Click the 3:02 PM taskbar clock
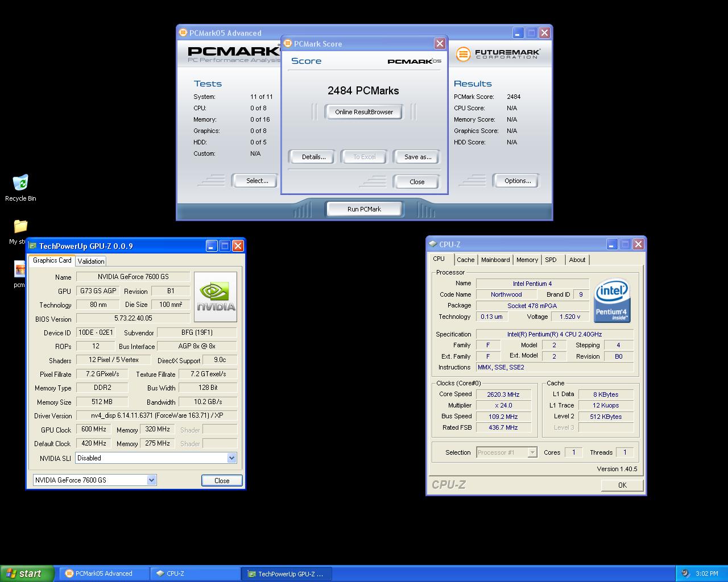 coord(707,573)
